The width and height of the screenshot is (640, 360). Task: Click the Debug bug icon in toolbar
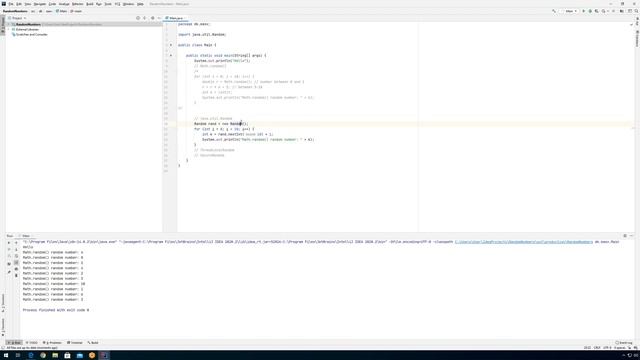pyautogui.click(x=590, y=11)
